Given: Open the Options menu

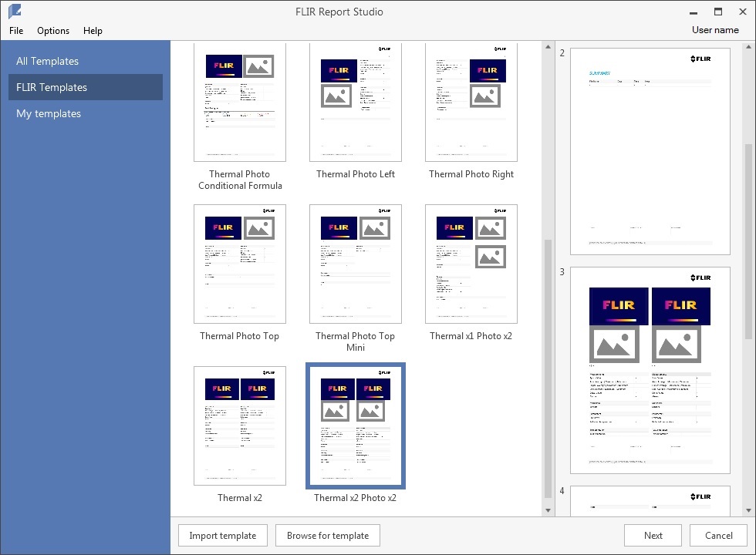Looking at the screenshot, I should coord(52,31).
